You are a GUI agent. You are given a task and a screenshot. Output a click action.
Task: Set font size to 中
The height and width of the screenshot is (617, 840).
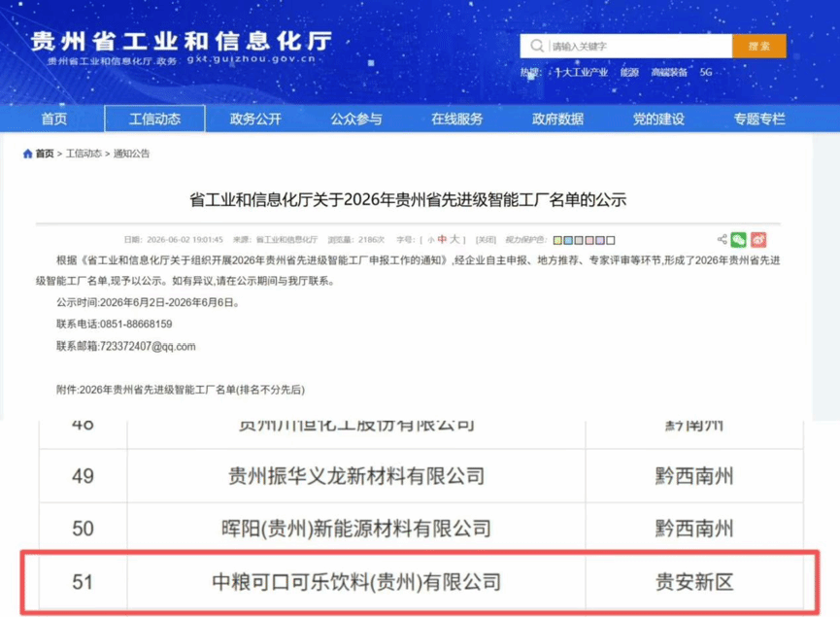(x=442, y=240)
